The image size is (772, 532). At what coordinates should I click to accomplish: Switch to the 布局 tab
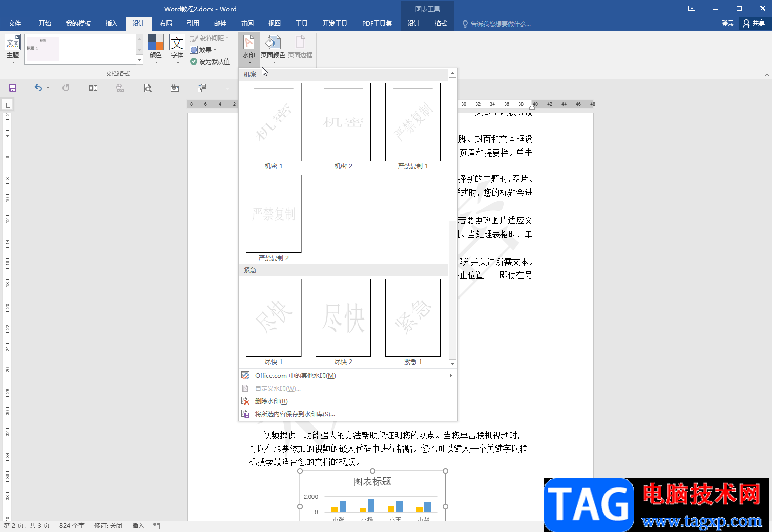pos(166,24)
